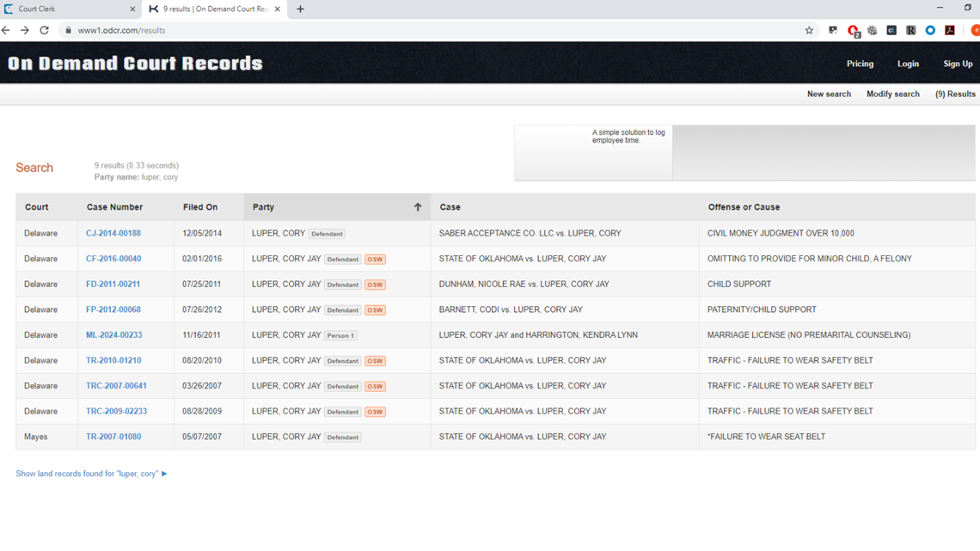Click the site lock icon in the address bar
This screenshot has width=980, height=551.
pos(68,30)
